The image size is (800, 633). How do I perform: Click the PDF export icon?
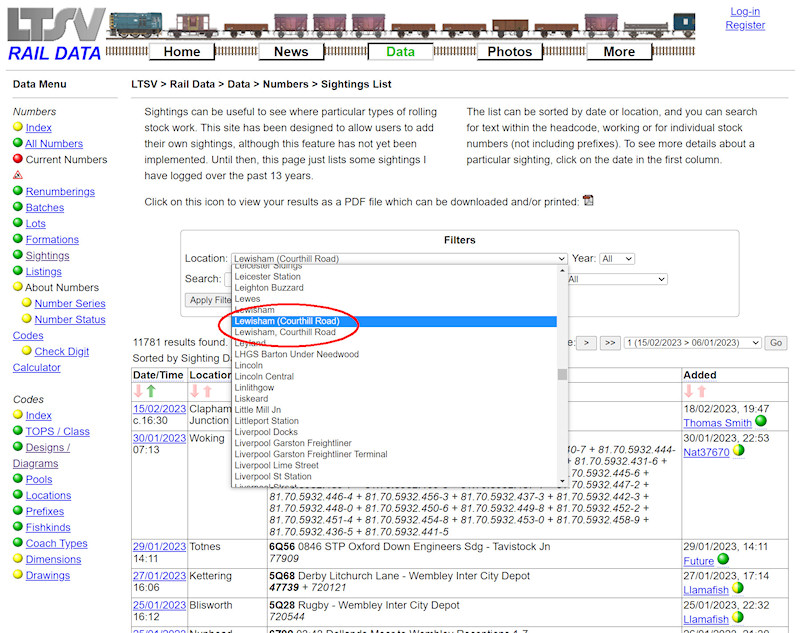point(588,199)
